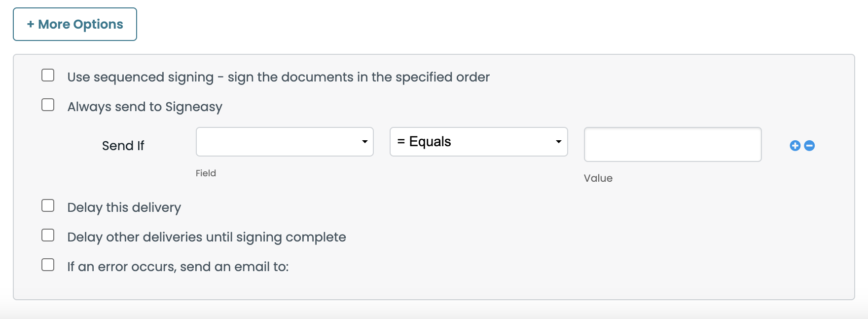This screenshot has width=868, height=319.
Task: Enable the error email notification checkbox
Action: [x=48, y=265]
